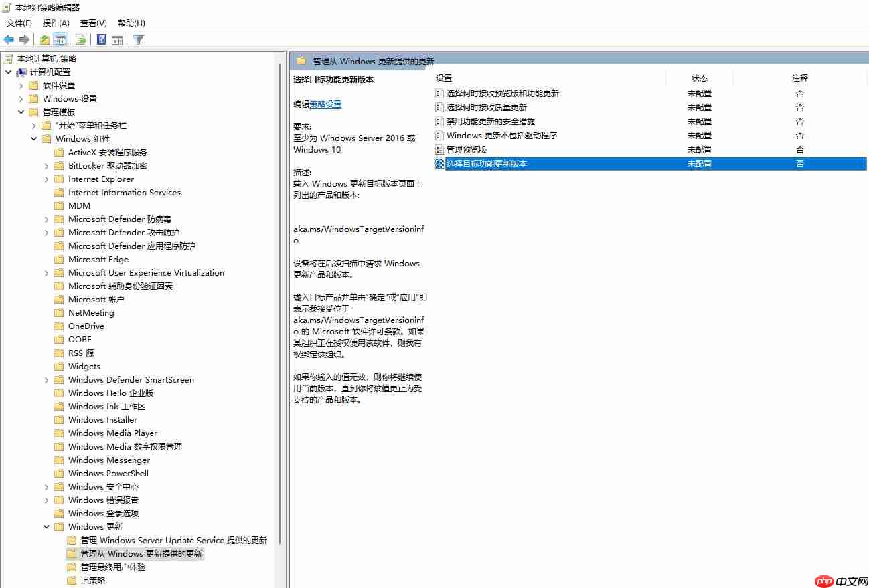Select the OneDrive folder in the tree
869x588 pixels.
pyautogui.click(x=86, y=326)
